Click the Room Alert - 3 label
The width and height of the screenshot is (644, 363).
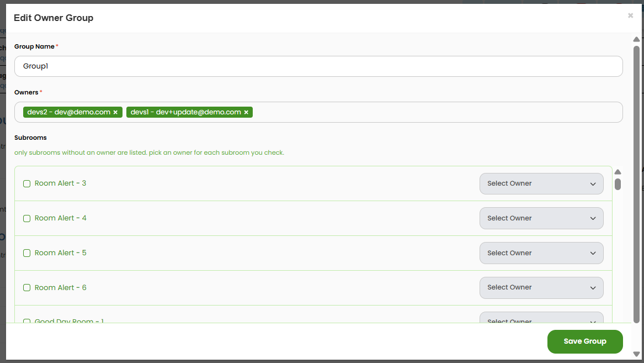[60, 183]
